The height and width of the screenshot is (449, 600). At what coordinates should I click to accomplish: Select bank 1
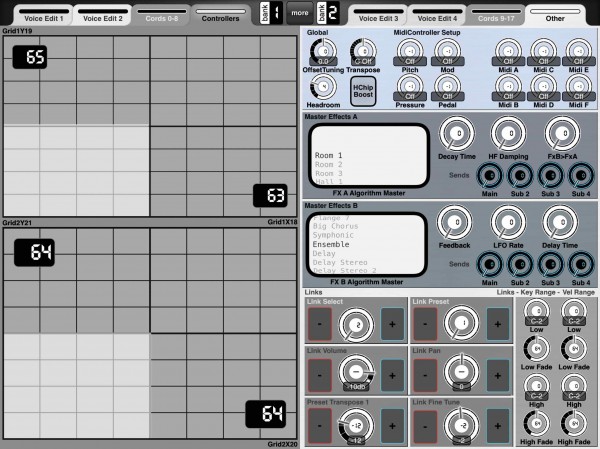[271, 13]
